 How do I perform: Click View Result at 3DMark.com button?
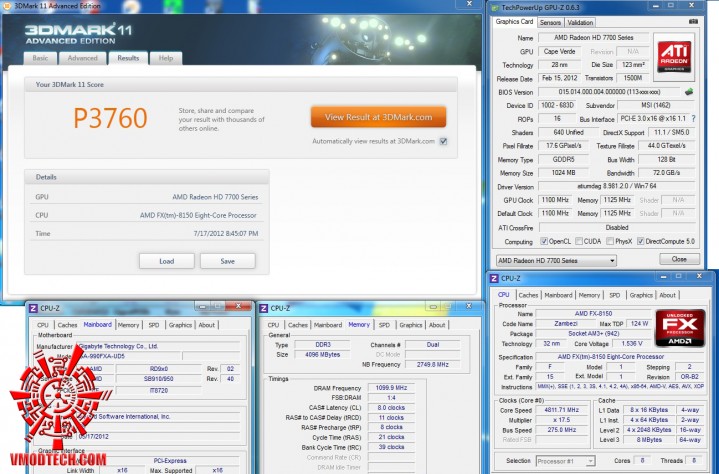pyautogui.click(x=378, y=117)
